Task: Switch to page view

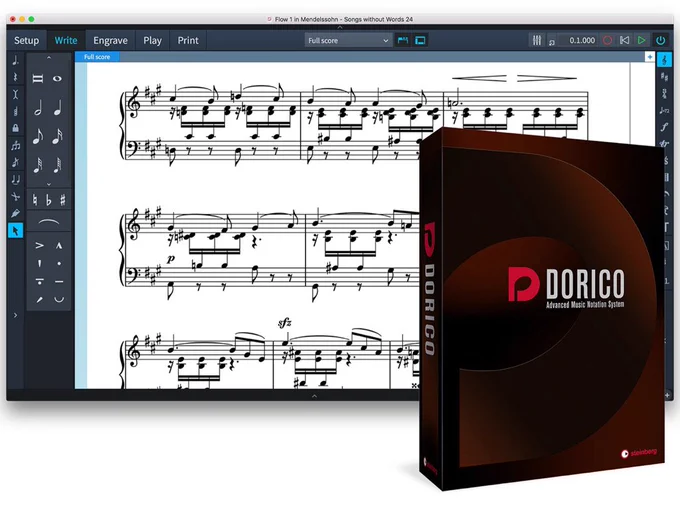Action: pos(420,40)
